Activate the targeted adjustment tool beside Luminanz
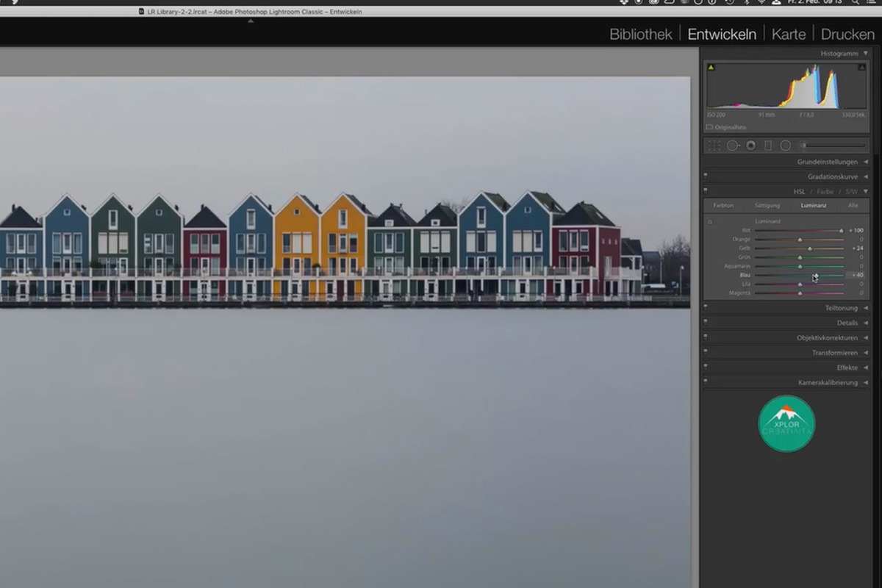 [x=710, y=221]
